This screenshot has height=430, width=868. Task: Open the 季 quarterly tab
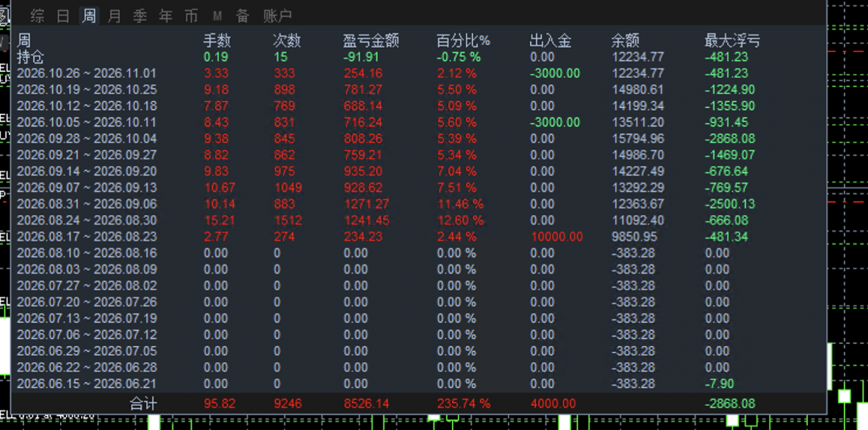140,15
